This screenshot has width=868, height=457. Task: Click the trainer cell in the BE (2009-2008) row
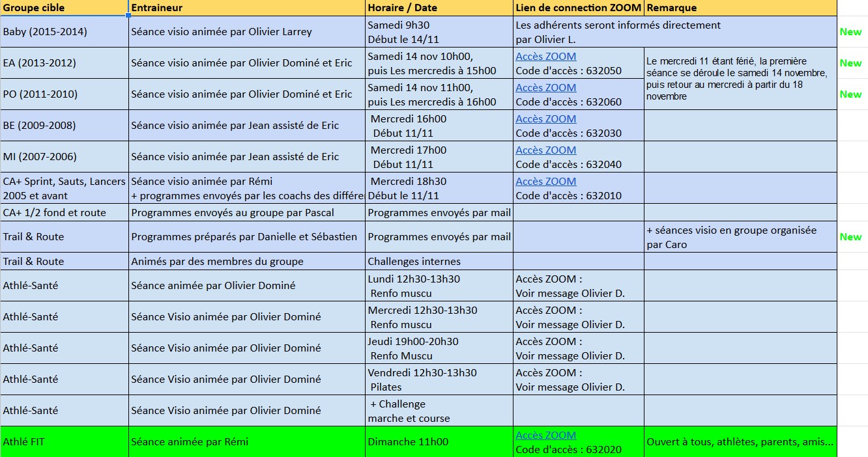point(247,126)
